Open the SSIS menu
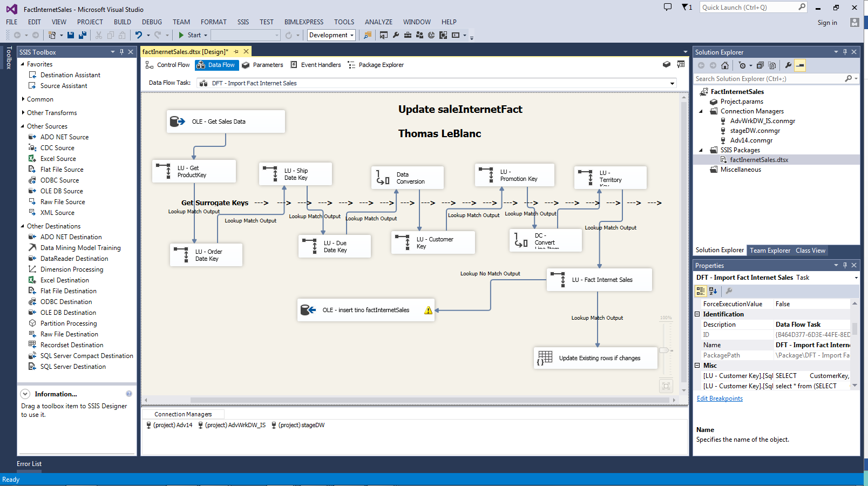 (x=243, y=22)
